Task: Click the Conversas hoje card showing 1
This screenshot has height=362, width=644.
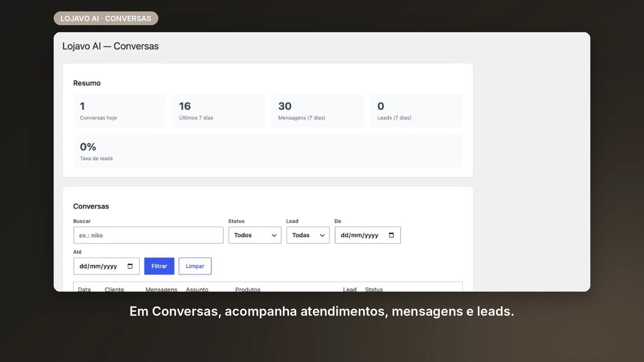Action: click(x=119, y=111)
